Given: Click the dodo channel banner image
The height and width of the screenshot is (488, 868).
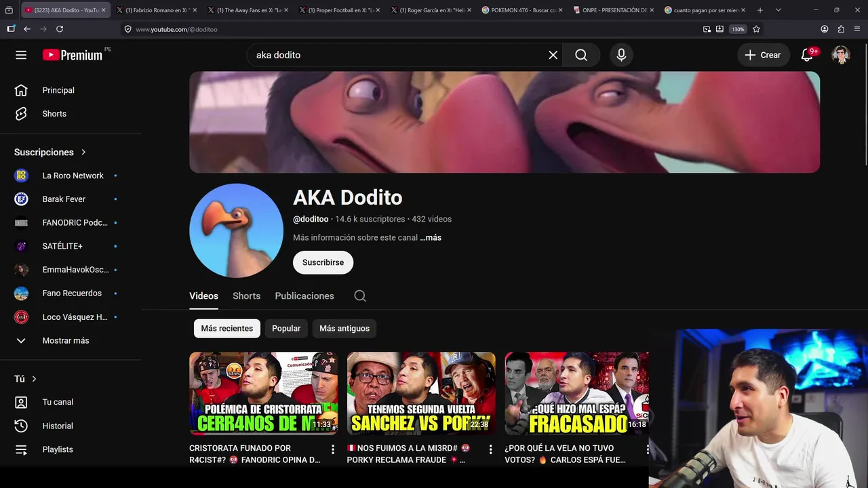Looking at the screenshot, I should pos(505,122).
